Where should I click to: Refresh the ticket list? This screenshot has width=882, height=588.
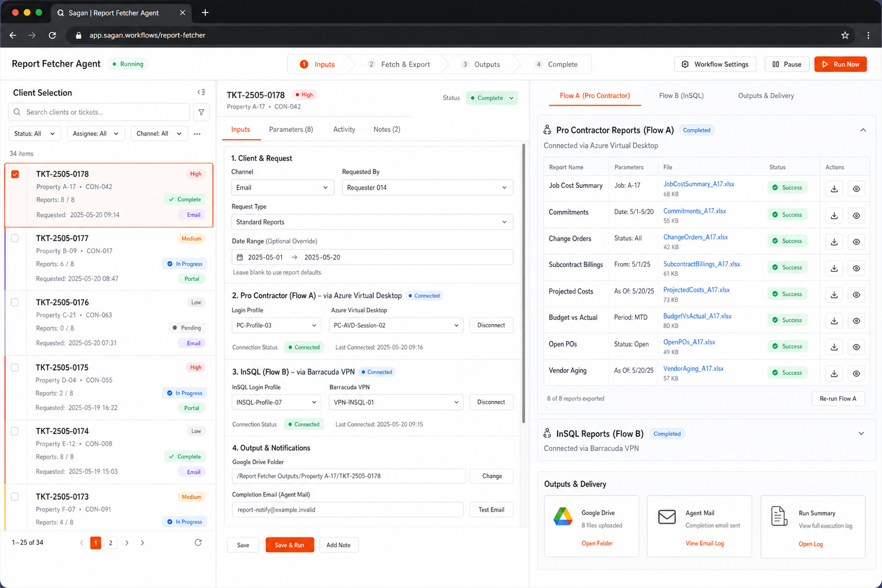point(198,543)
